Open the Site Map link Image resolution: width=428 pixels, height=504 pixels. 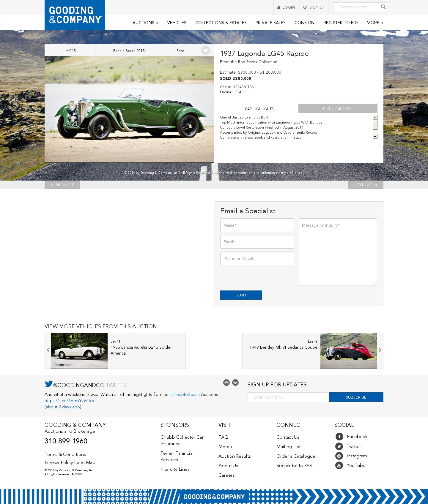click(x=86, y=462)
